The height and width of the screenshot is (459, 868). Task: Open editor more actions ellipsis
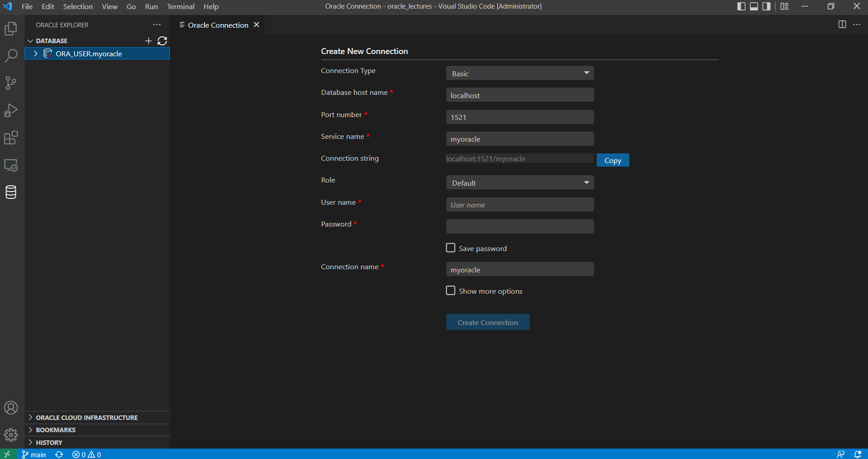coord(857,25)
